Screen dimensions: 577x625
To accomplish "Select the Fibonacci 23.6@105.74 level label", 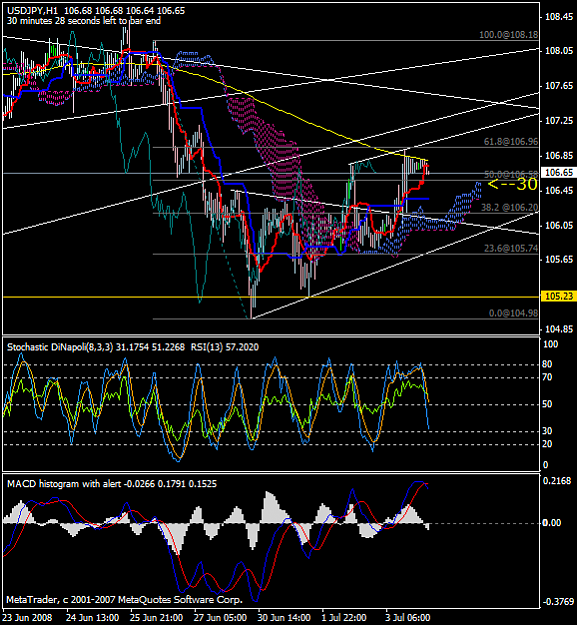I will [511, 249].
